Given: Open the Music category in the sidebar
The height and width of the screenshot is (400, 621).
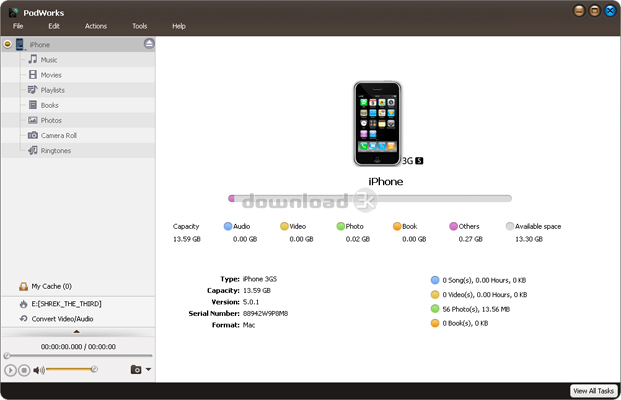Looking at the screenshot, I should (48, 60).
